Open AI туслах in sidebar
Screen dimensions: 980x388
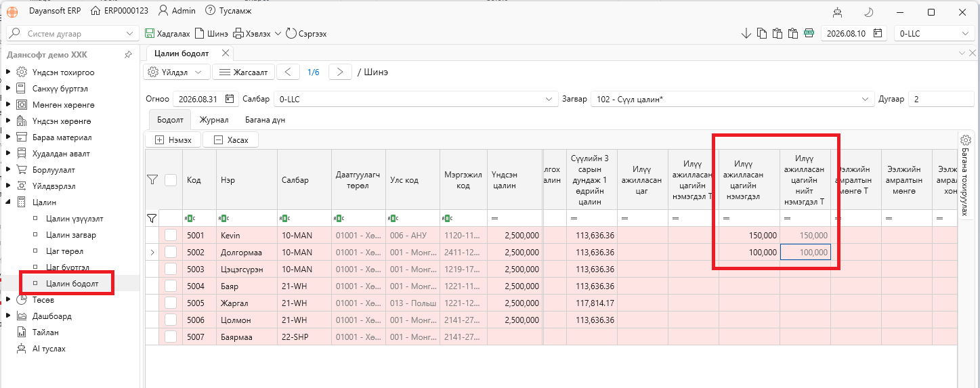tap(49, 349)
